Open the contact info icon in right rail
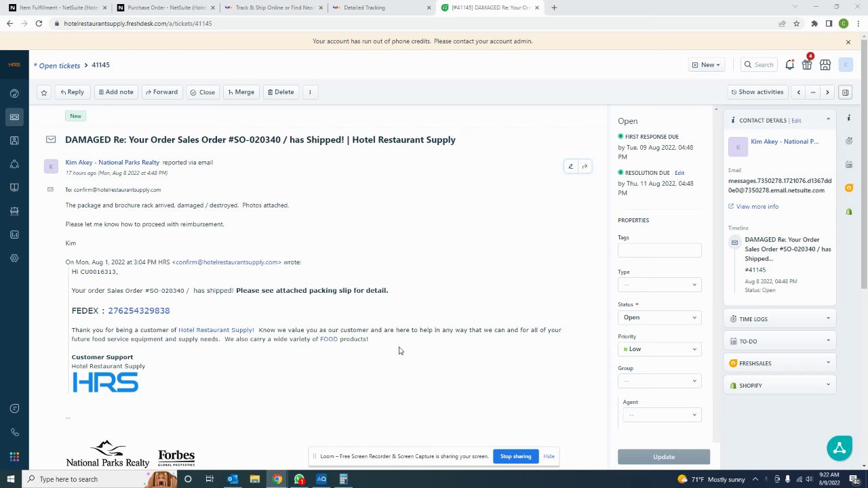This screenshot has height=488, width=868. coord(849,118)
